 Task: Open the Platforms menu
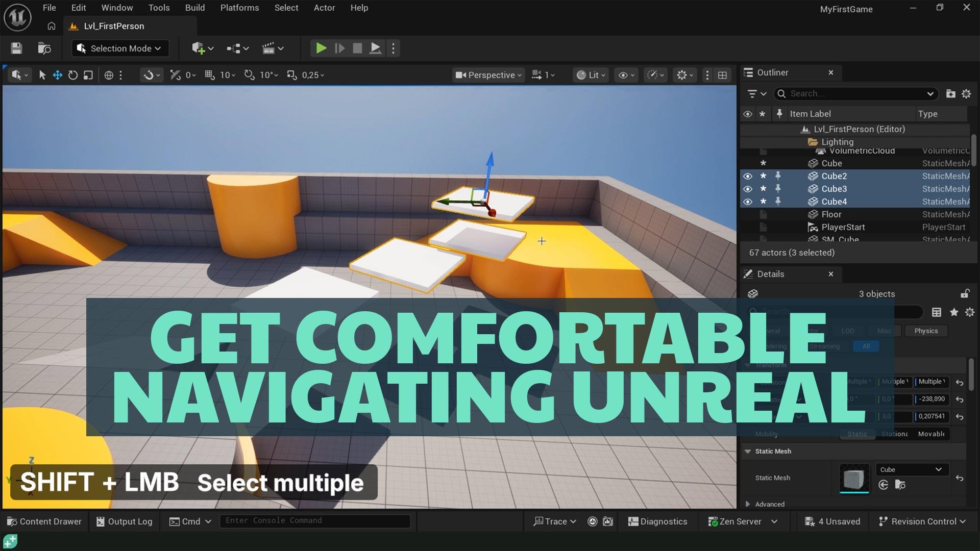[x=239, y=8]
